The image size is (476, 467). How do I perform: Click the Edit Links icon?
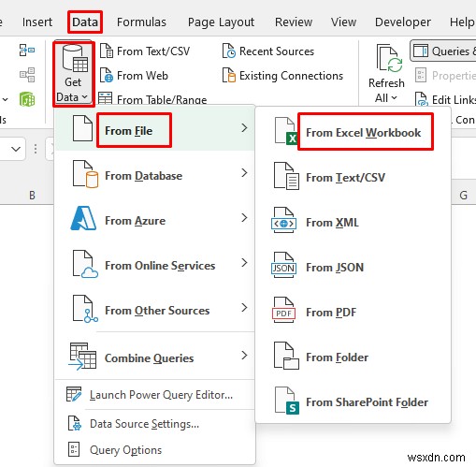(421, 99)
